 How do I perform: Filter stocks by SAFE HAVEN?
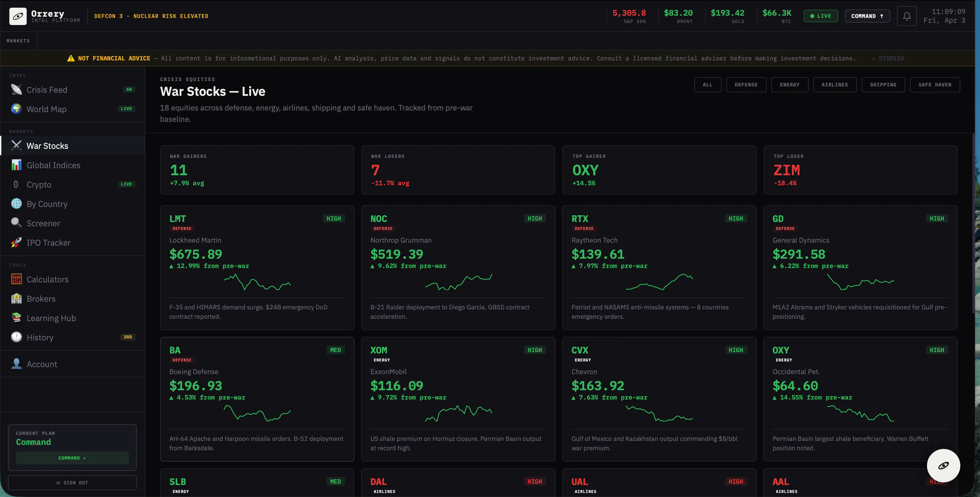[x=935, y=85]
